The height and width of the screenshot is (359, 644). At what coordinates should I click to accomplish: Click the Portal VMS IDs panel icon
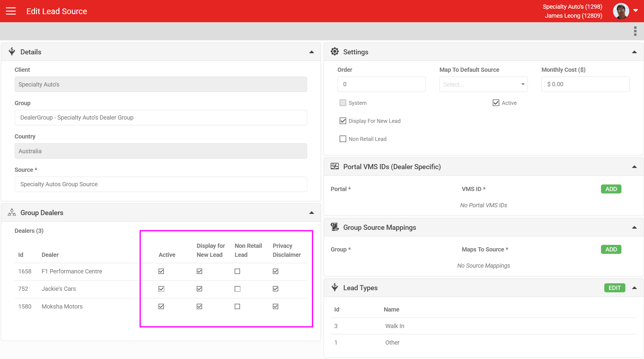tap(334, 166)
